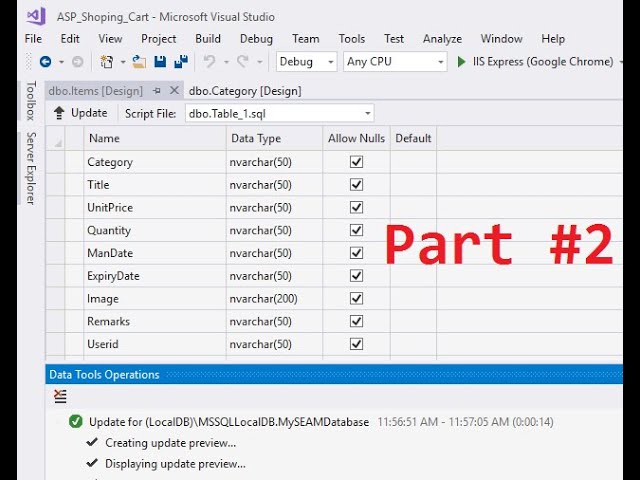Click the Save All icon
640x480 pixels.
click(181, 61)
